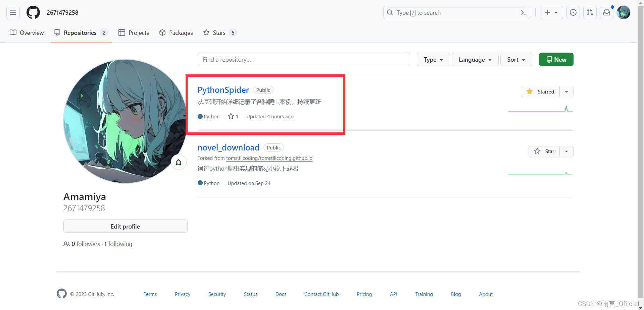Click the Edit profile button
644x310 pixels.
click(x=125, y=226)
